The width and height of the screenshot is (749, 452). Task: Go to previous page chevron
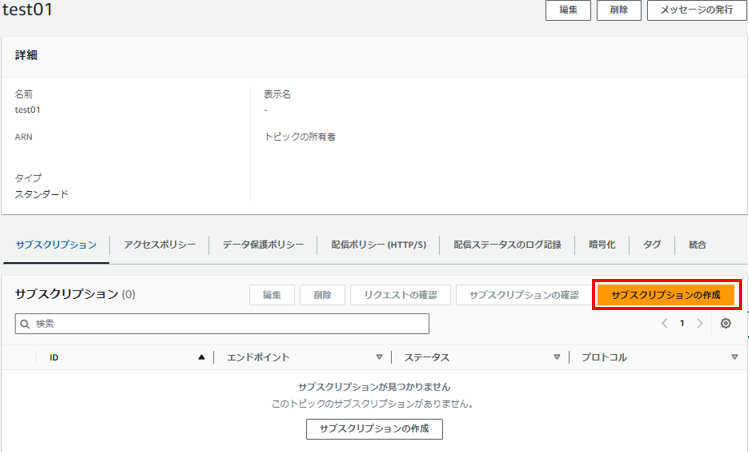pos(664,323)
